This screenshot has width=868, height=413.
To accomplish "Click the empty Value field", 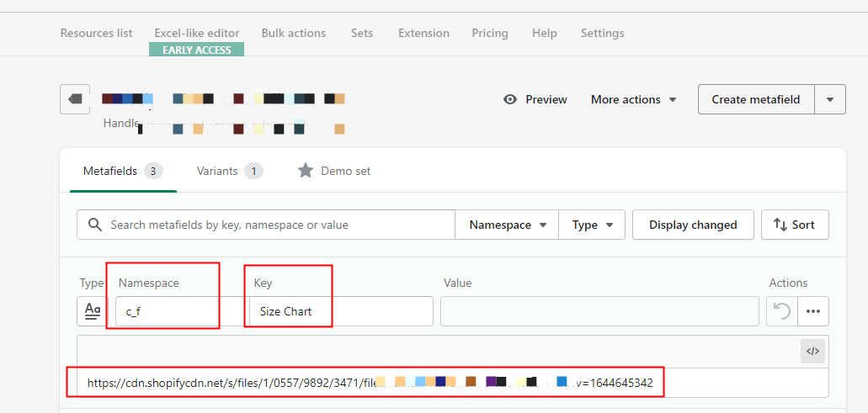I will pos(599,311).
